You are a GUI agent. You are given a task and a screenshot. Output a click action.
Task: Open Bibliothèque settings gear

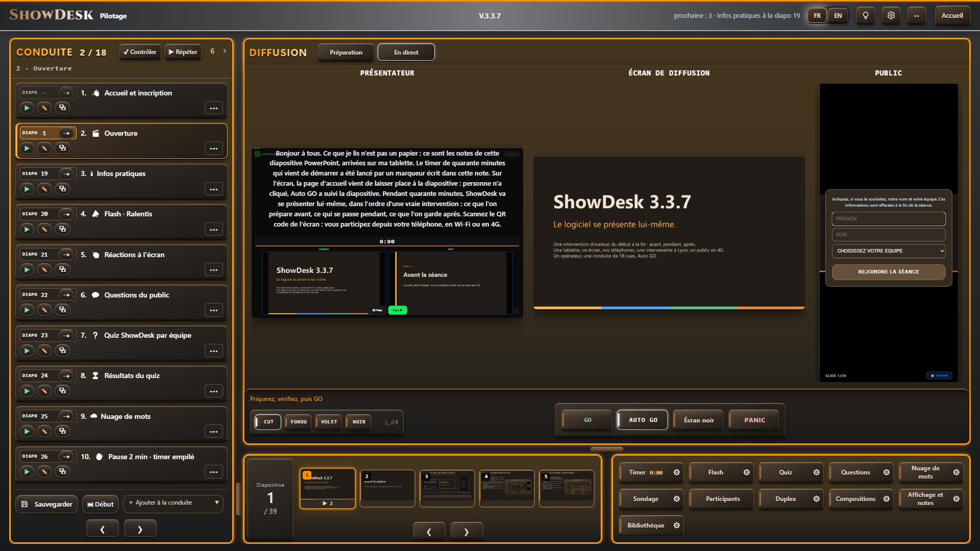coord(677,525)
